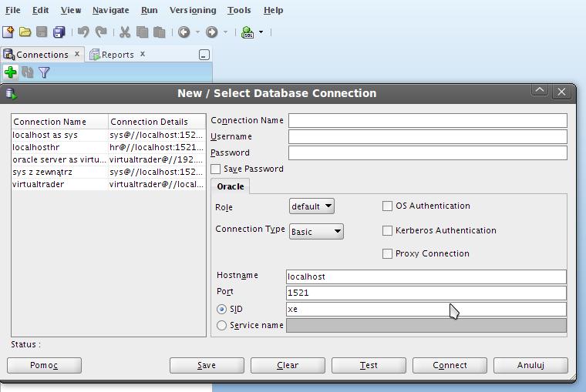The height and width of the screenshot is (392, 586).
Task: Select the 'localhosthr' connection row
Action: click(x=109, y=147)
